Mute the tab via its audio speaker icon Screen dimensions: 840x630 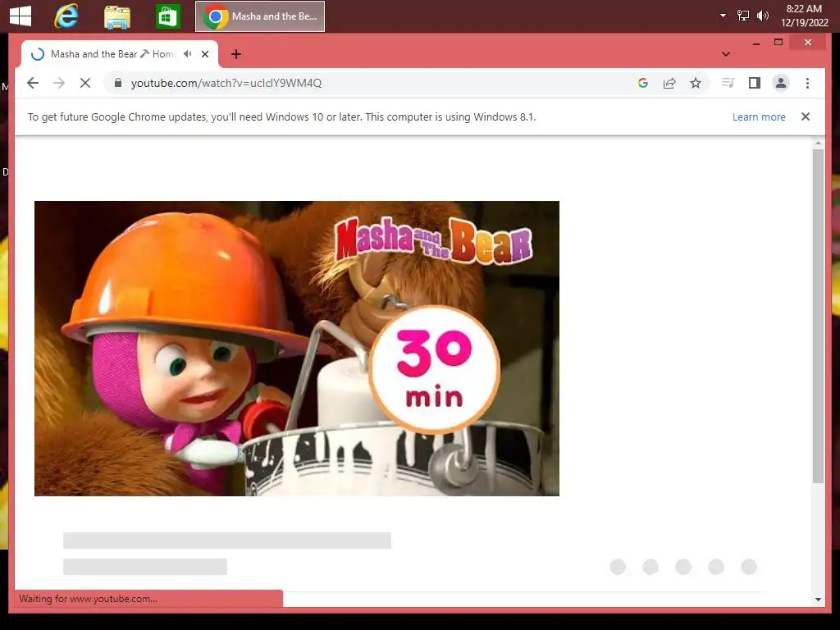[x=188, y=54]
